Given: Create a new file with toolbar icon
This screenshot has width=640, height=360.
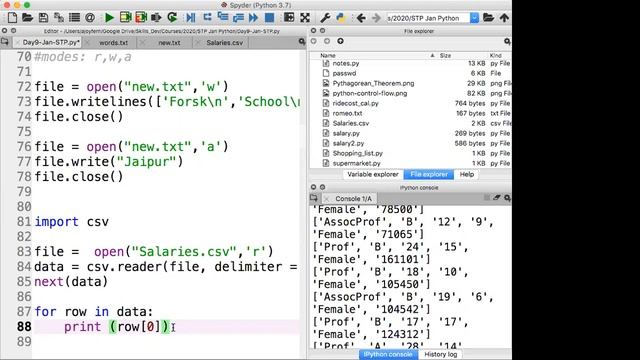Looking at the screenshot, I should pos(12,18).
